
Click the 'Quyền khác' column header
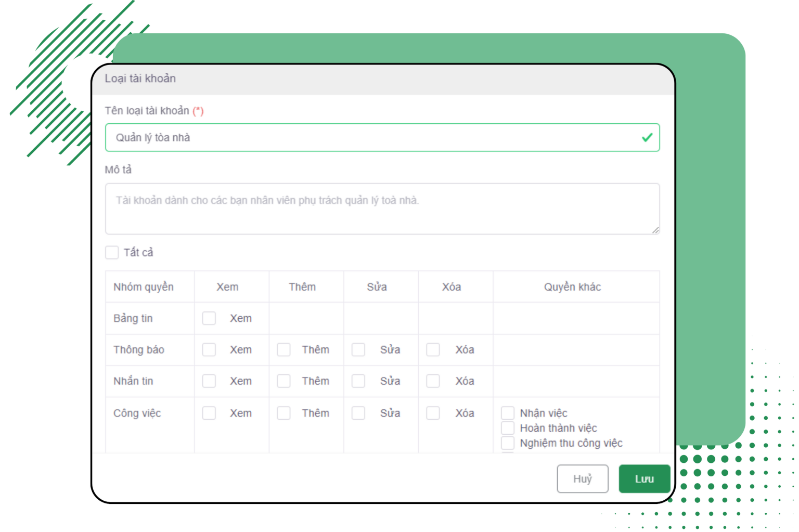(572, 287)
